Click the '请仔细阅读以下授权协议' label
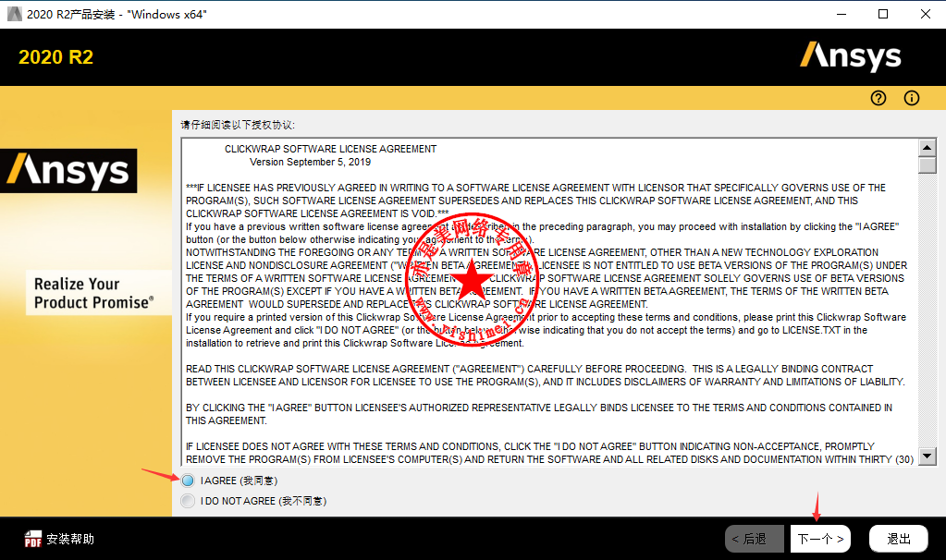 (238, 125)
